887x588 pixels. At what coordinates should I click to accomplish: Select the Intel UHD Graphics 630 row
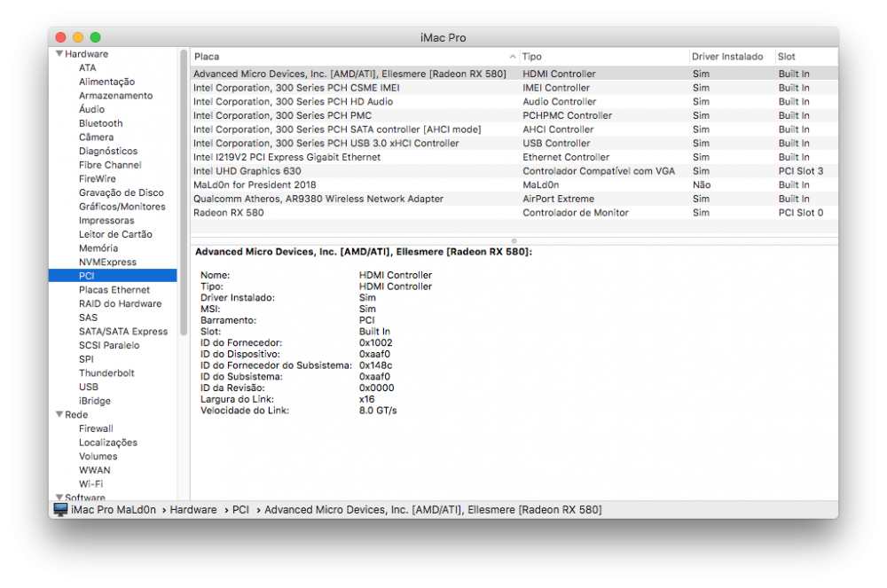[514, 171]
